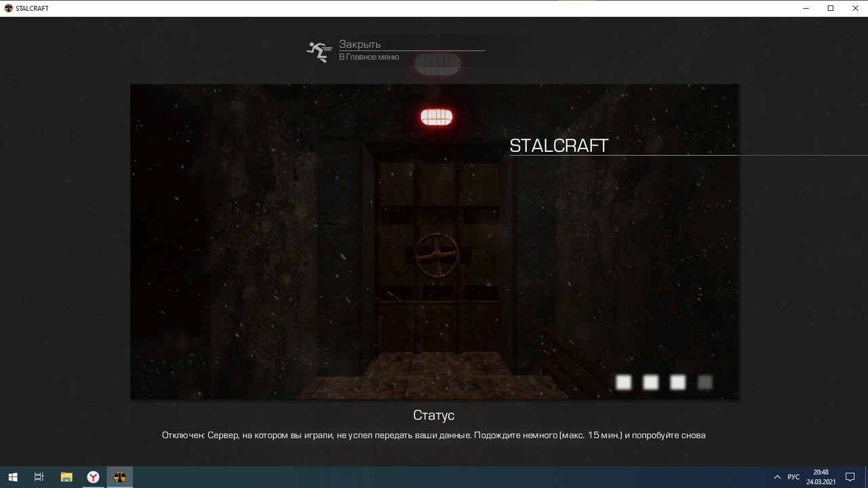This screenshot has width=868, height=488.
Task: Open File Explorer from the taskbar
Action: [66, 477]
